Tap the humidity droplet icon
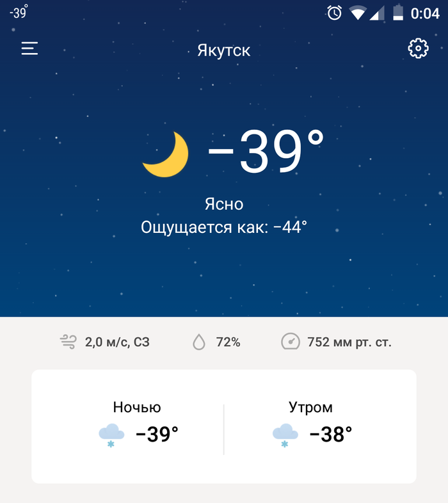 200,342
